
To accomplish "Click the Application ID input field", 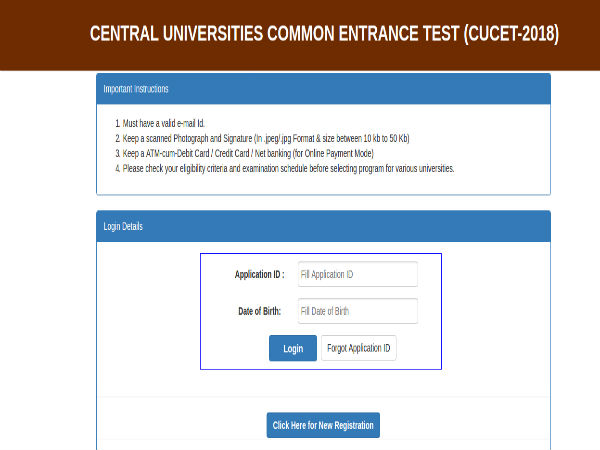I will [357, 274].
